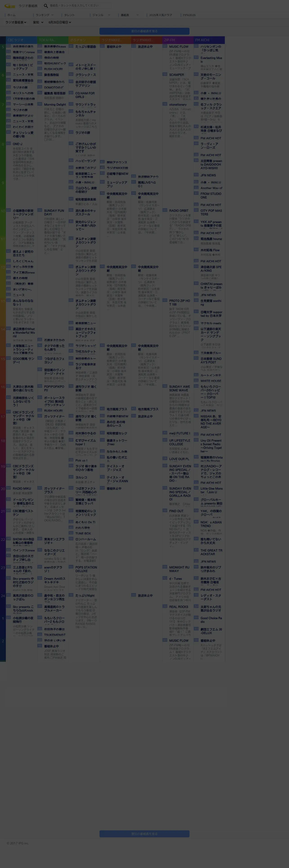The height and width of the screenshot is (868, 289).
Task: Open the 2025年人気ドラマ navigation link
Action: point(160,15)
